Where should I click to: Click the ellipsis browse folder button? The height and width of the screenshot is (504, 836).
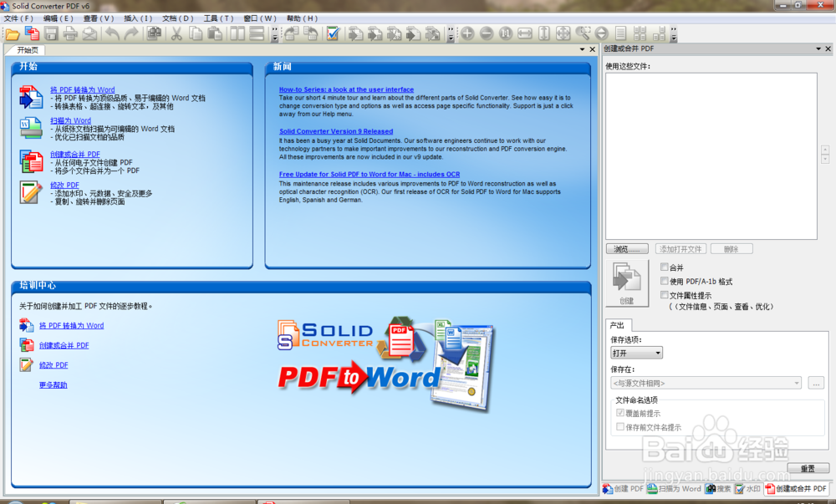click(x=816, y=383)
